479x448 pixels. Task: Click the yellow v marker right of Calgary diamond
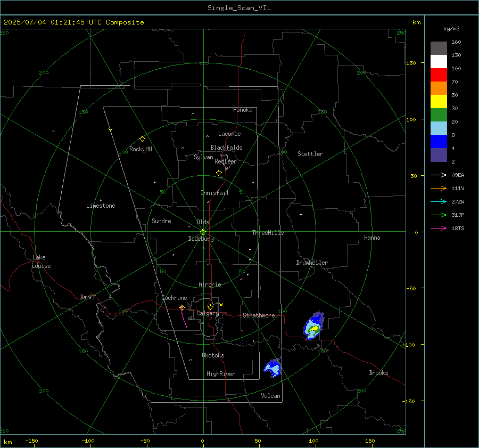pos(221,305)
